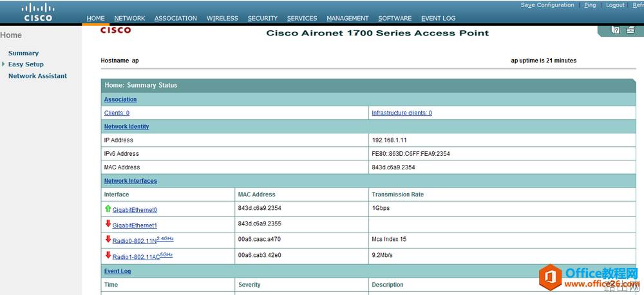Click the printer icon at top right
Screen dimensions: 644x295
[x=630, y=30]
